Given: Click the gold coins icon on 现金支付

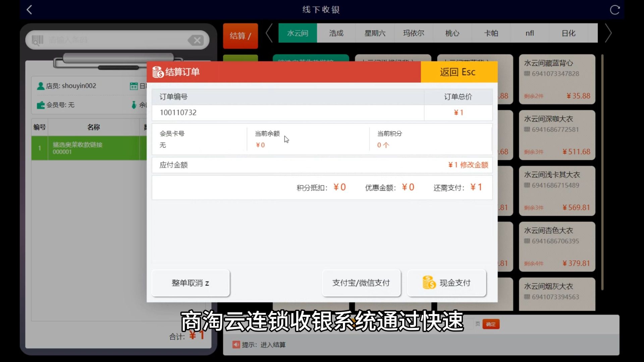Looking at the screenshot, I should pos(429,283).
